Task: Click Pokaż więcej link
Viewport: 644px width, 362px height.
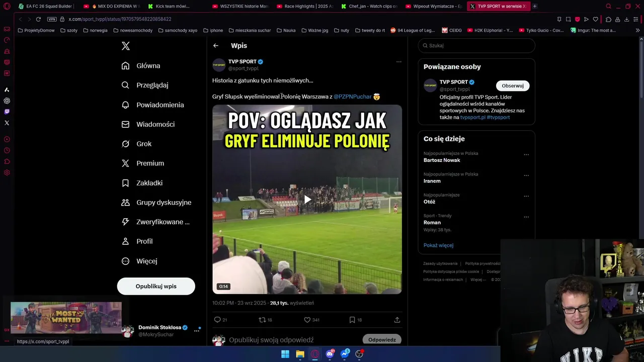Action: pyautogui.click(x=438, y=245)
